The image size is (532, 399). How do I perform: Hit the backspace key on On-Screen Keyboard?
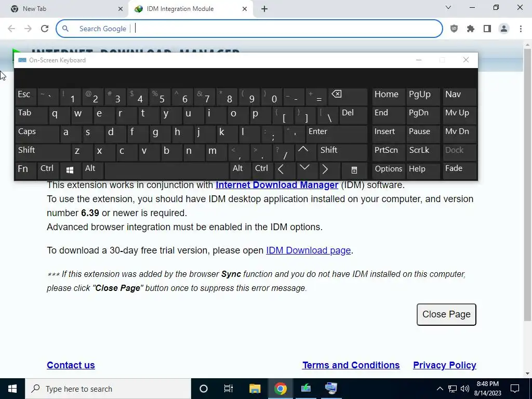348,96
